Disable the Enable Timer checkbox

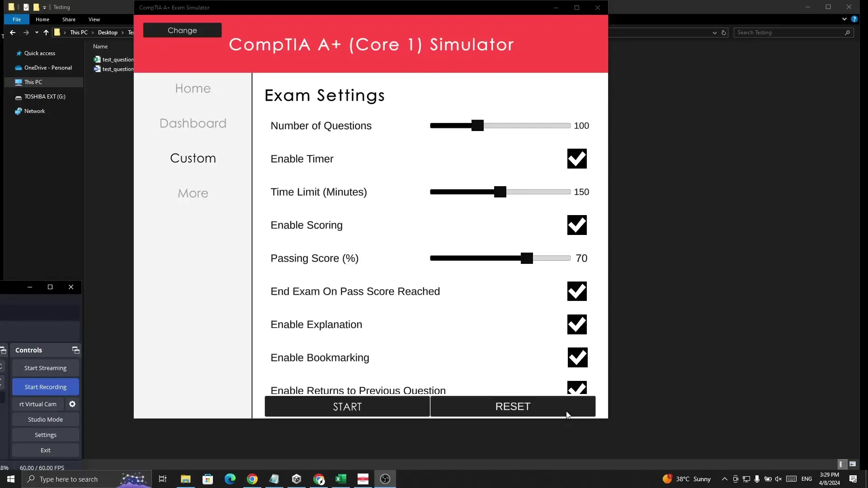coord(577,159)
